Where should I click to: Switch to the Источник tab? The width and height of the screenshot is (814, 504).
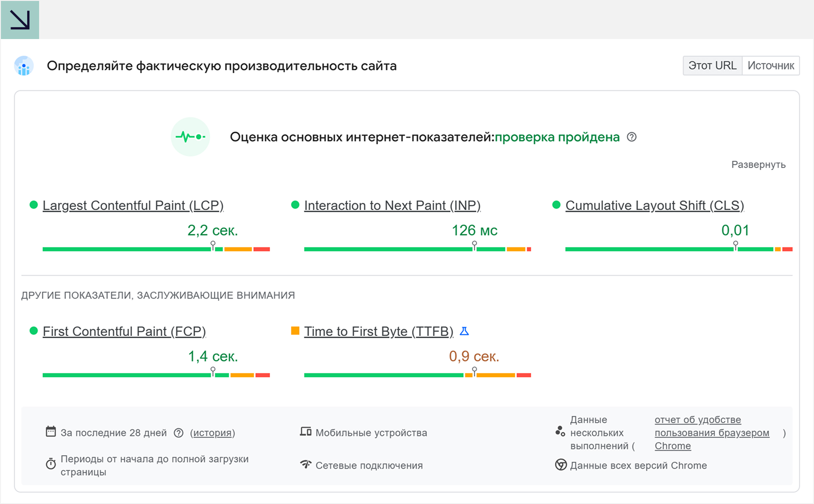tap(771, 66)
